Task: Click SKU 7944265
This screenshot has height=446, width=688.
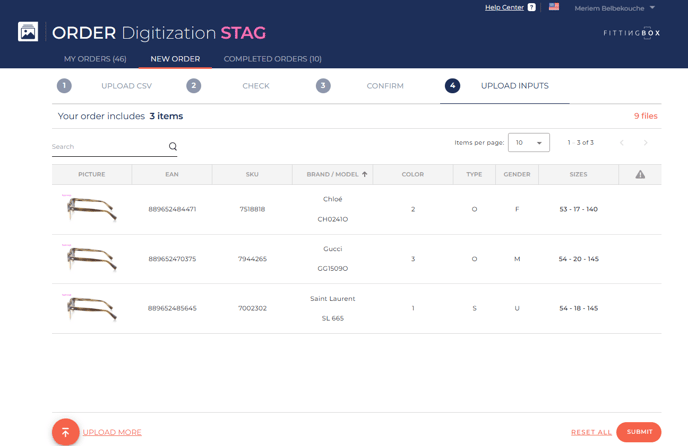Action: (x=252, y=259)
